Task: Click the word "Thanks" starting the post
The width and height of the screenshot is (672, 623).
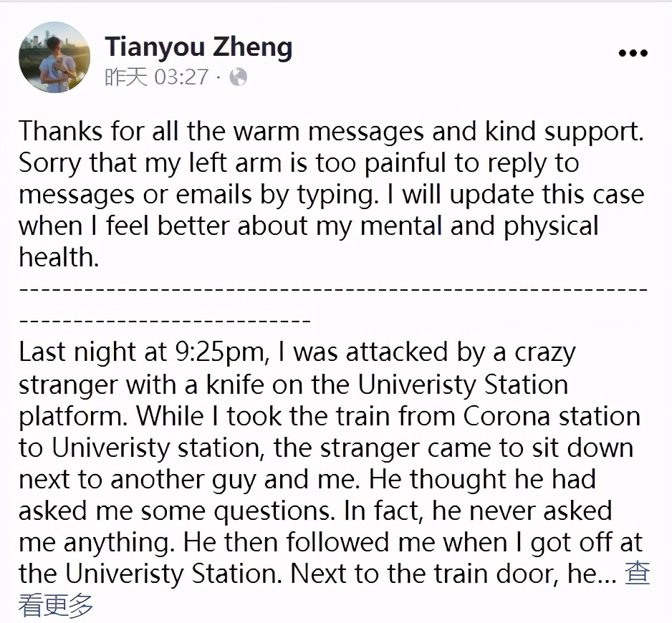Action: pyautogui.click(x=60, y=130)
